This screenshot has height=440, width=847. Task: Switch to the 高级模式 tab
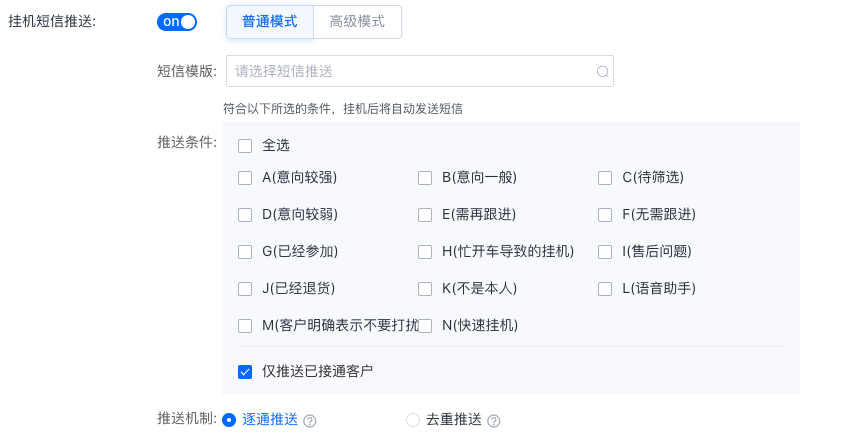[x=357, y=22]
